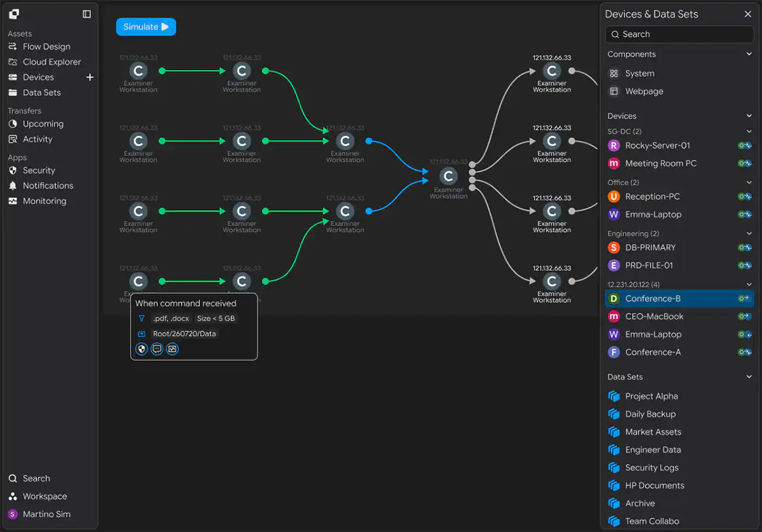This screenshot has width=762, height=532.
Task: Collapse the Engineering (2) device group
Action: (749, 233)
